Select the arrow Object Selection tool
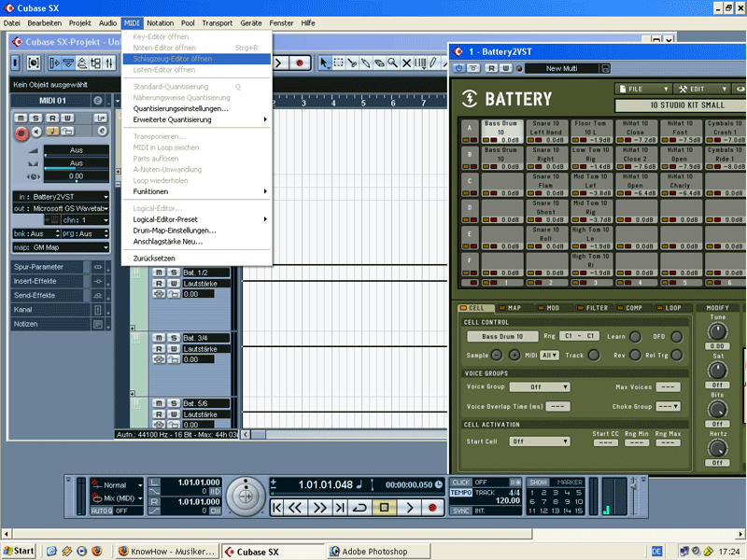747x560 pixels. click(324, 63)
